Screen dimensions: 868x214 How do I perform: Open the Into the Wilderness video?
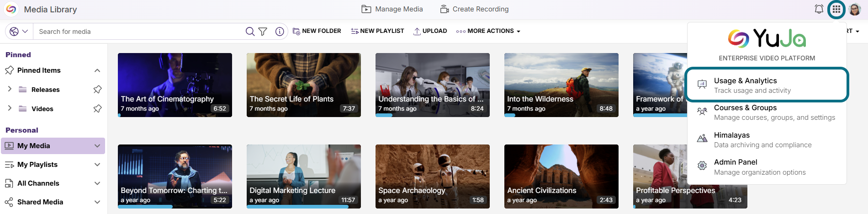[561, 85]
